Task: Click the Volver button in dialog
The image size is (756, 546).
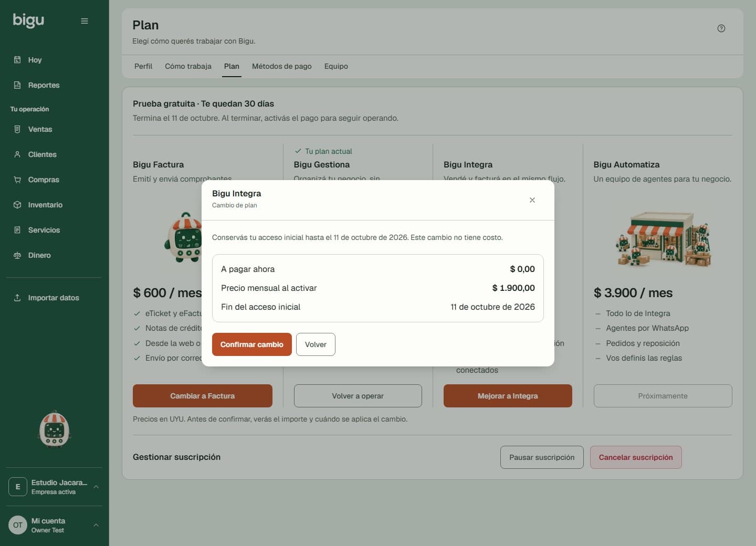Action: pos(316,344)
